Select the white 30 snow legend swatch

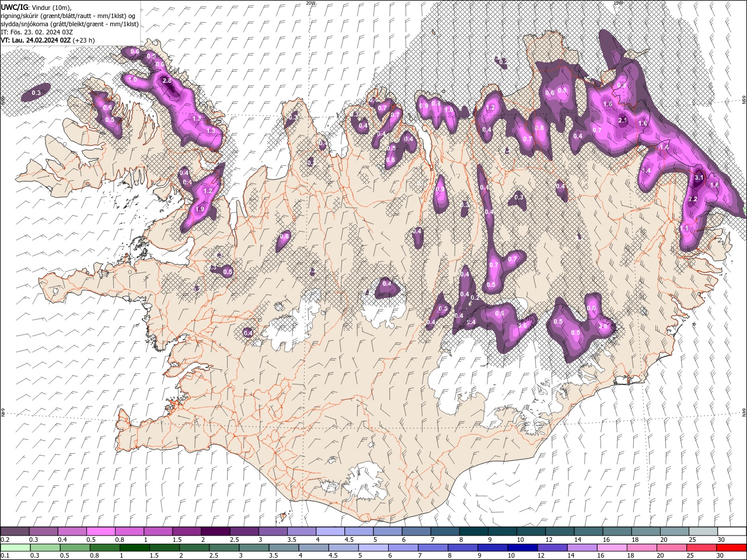732,531
